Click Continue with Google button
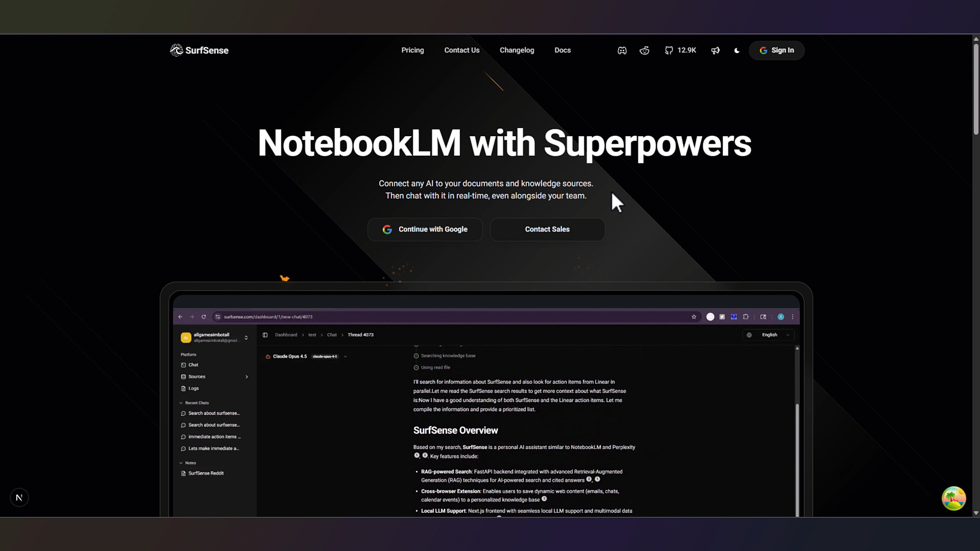The height and width of the screenshot is (551, 980). click(x=425, y=230)
